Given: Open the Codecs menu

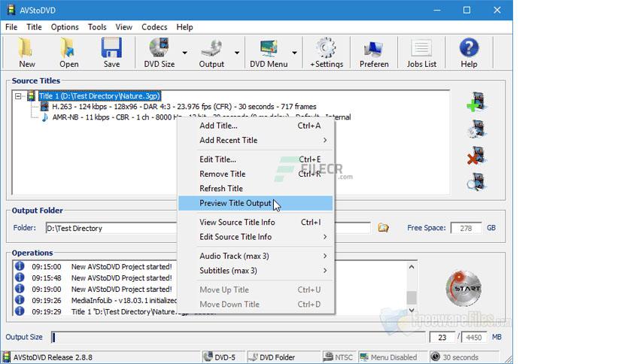Looking at the screenshot, I should pos(154,27).
